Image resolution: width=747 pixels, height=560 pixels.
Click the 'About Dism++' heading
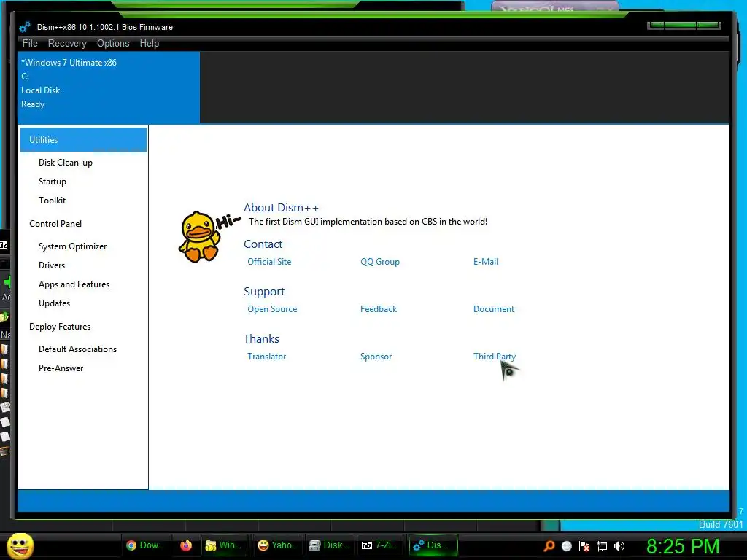point(281,208)
